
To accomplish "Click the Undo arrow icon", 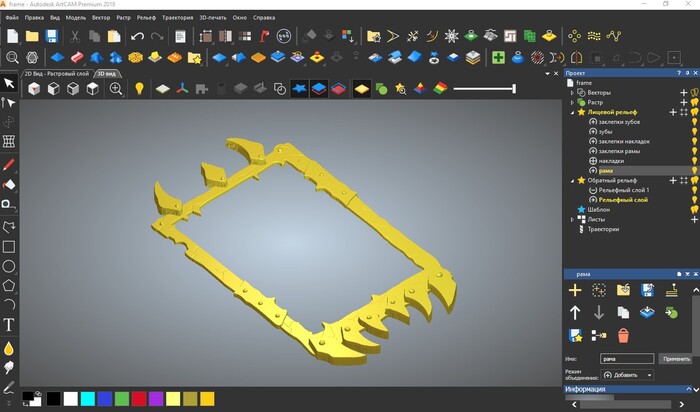I will click(137, 36).
